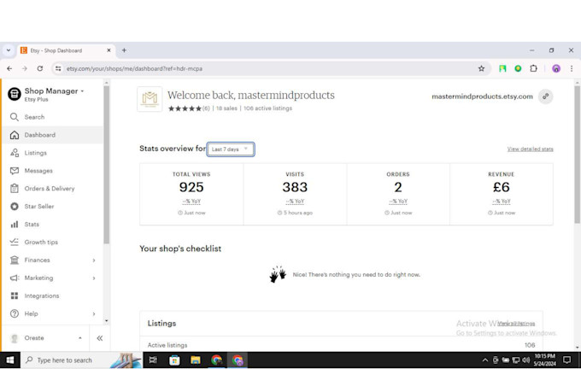Screen dimensions: 581x392
Task: Reload the page with refresh button
Action: (x=40, y=68)
